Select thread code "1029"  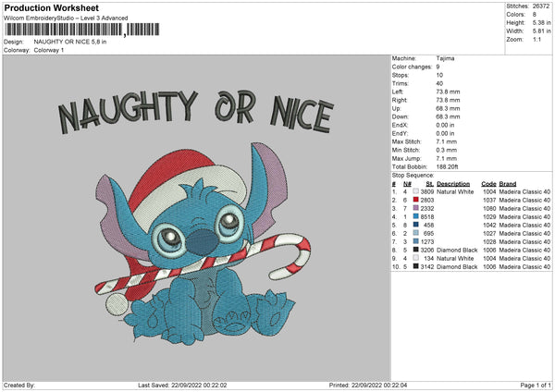pyautogui.click(x=489, y=217)
